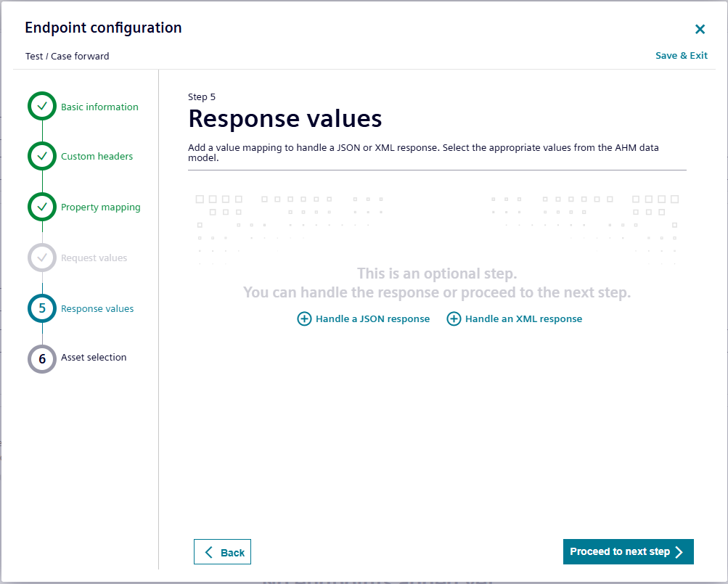Click Save & Exit link

(x=681, y=56)
